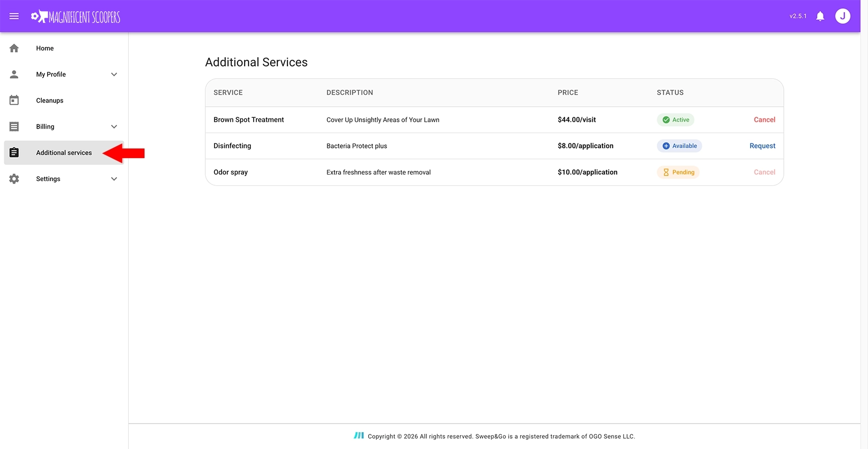
Task: Expand the My Profile chevron
Action: (x=114, y=74)
